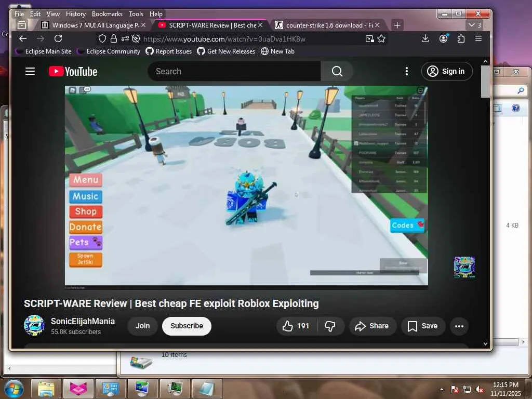Subscribe to SonicElijahMania
Image resolution: width=532 pixels, height=399 pixels.
(187, 326)
